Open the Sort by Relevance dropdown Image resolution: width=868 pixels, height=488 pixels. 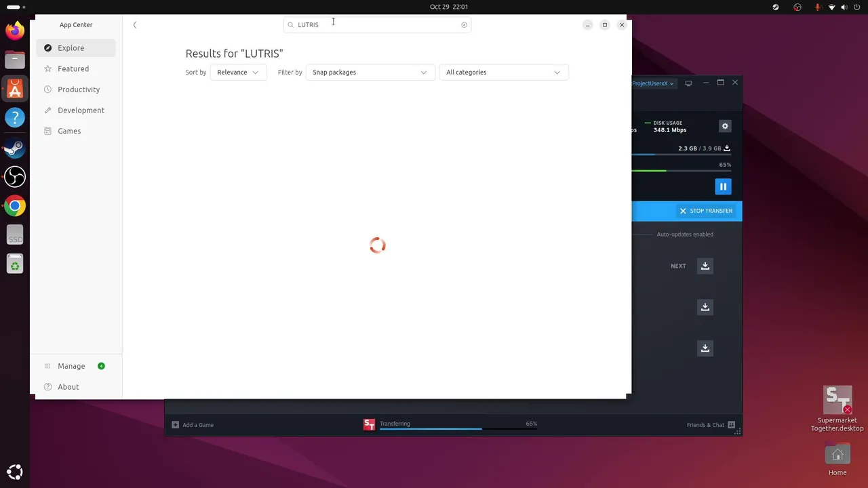(x=238, y=73)
